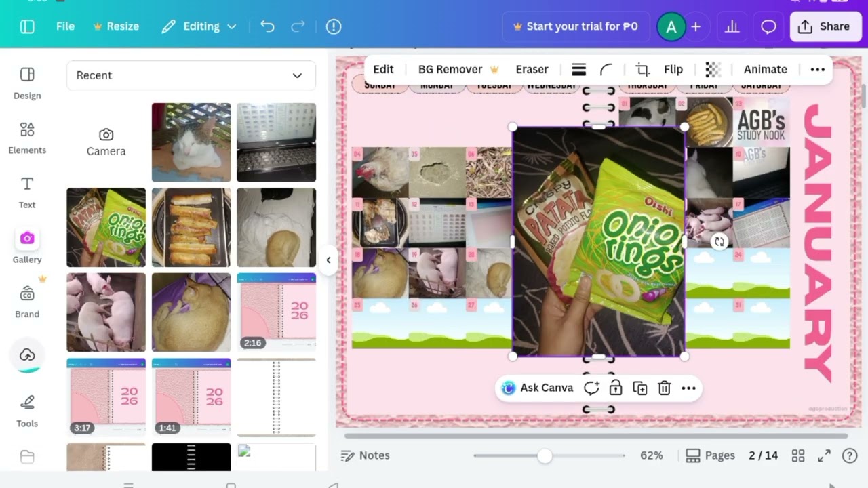Open the cloud Uploads icon in the sidebar
The width and height of the screenshot is (868, 488).
(x=27, y=355)
